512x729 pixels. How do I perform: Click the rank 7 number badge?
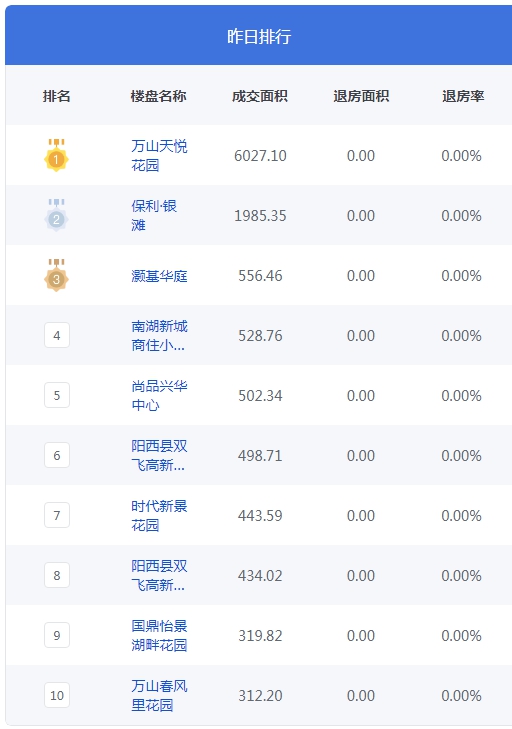(57, 515)
